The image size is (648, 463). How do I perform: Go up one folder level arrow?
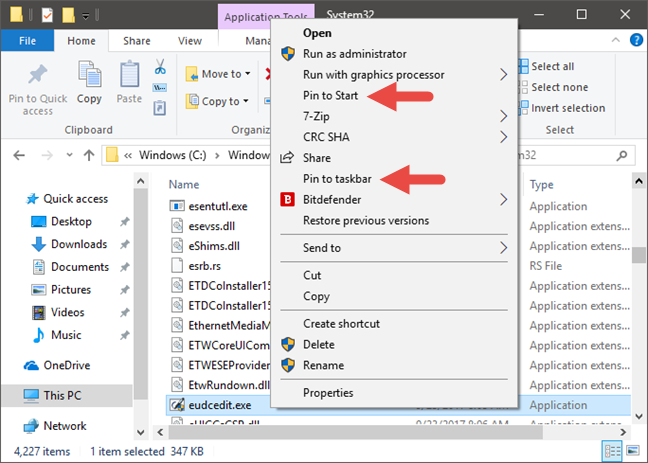(x=89, y=155)
